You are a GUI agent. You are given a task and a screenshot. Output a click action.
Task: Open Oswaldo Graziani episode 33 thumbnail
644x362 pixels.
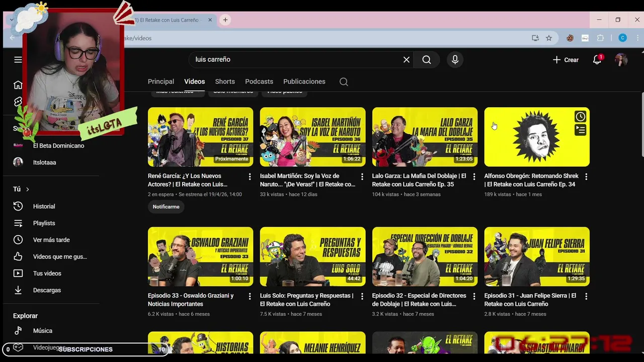coord(201,256)
